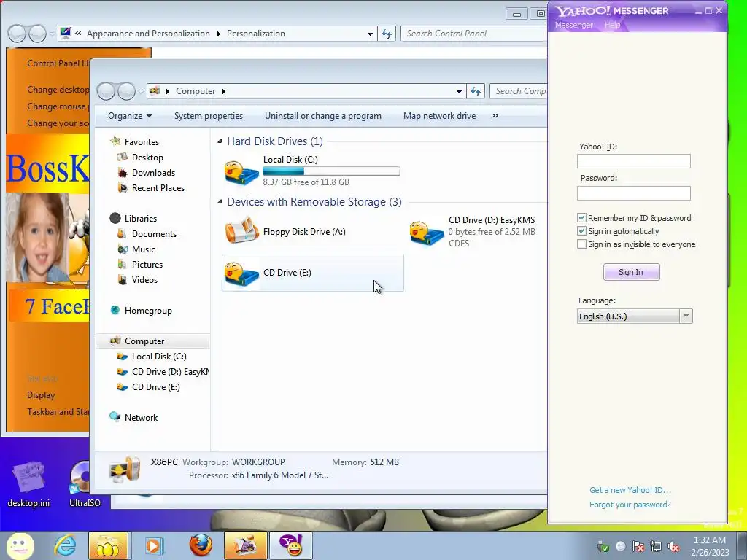Open the Messenger menu in Yahoo Messenger
The image size is (747, 560).
(573, 25)
